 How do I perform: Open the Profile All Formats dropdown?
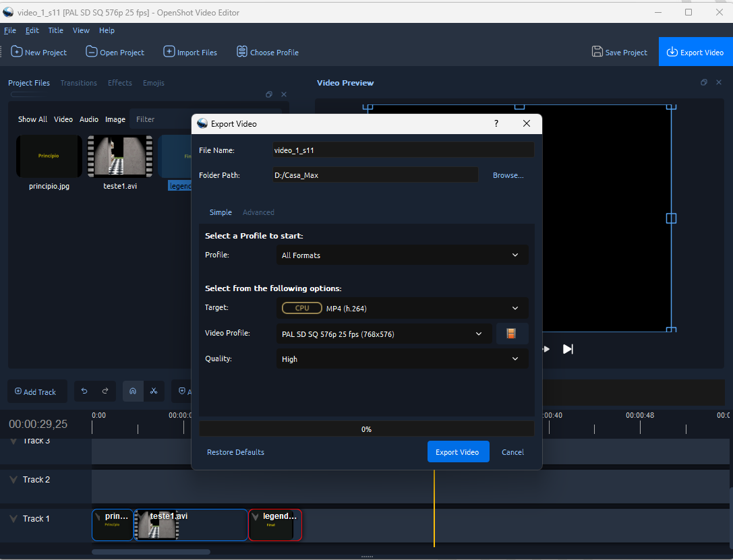[403, 255]
